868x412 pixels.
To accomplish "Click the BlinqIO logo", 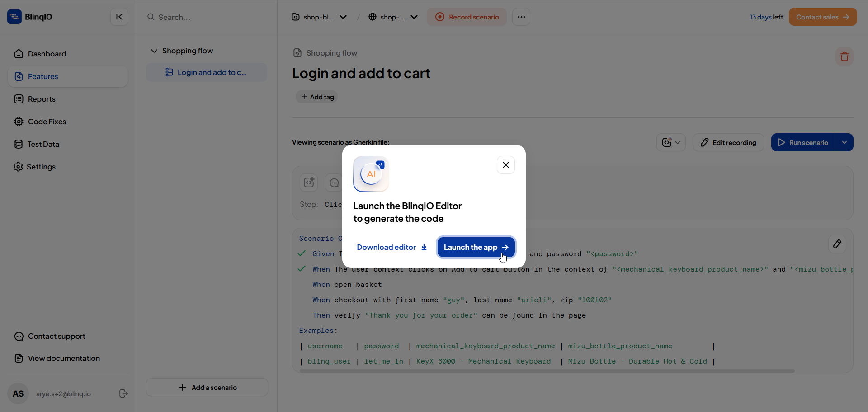I will 30,17.
